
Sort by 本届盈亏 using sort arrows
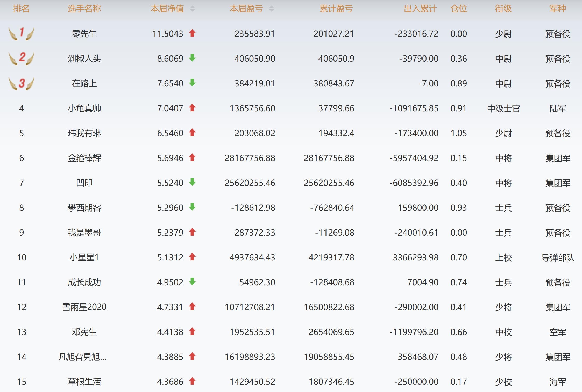click(x=271, y=9)
